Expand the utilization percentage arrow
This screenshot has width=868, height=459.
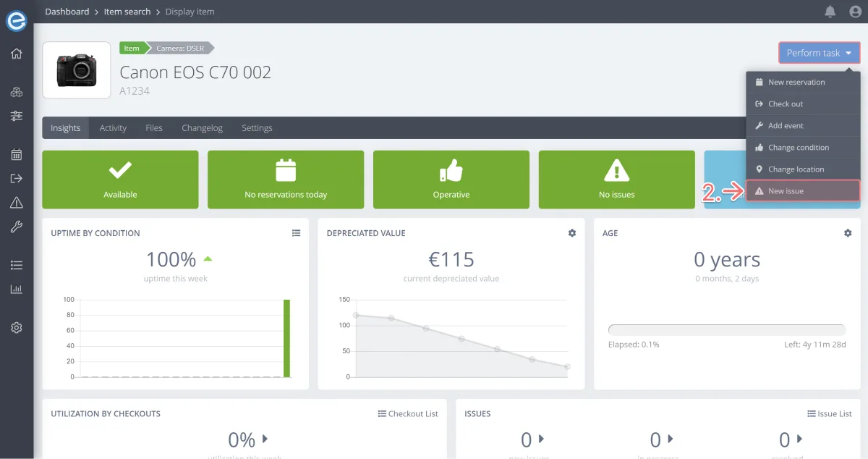265,439
